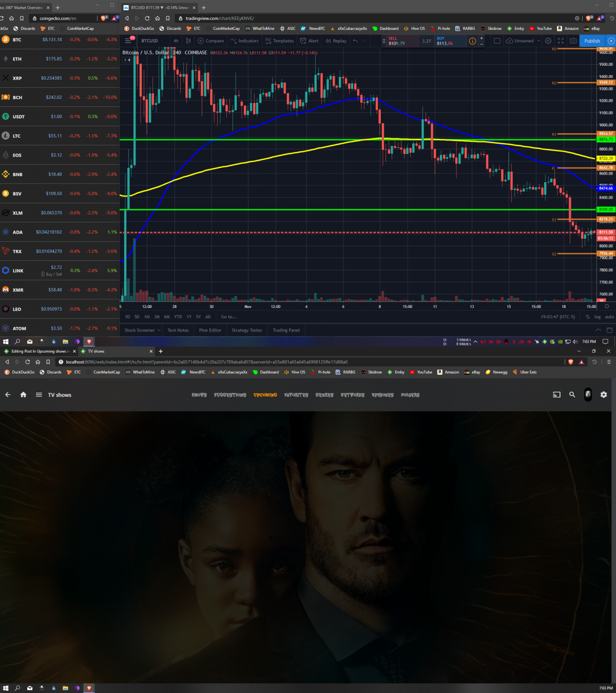Take a chart snapshot with camera icon
616x693 pixels.
click(x=573, y=41)
